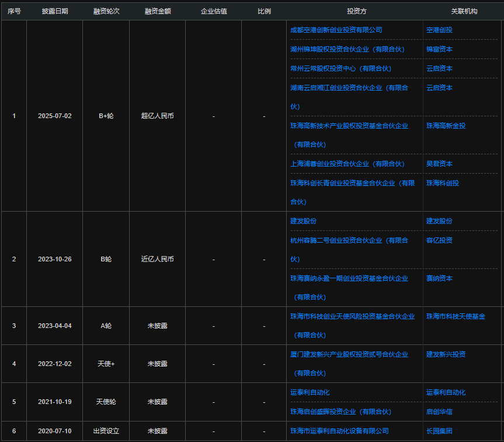The image size is (504, 442).
Task: Click the B轮 round cell
Action: click(106, 259)
